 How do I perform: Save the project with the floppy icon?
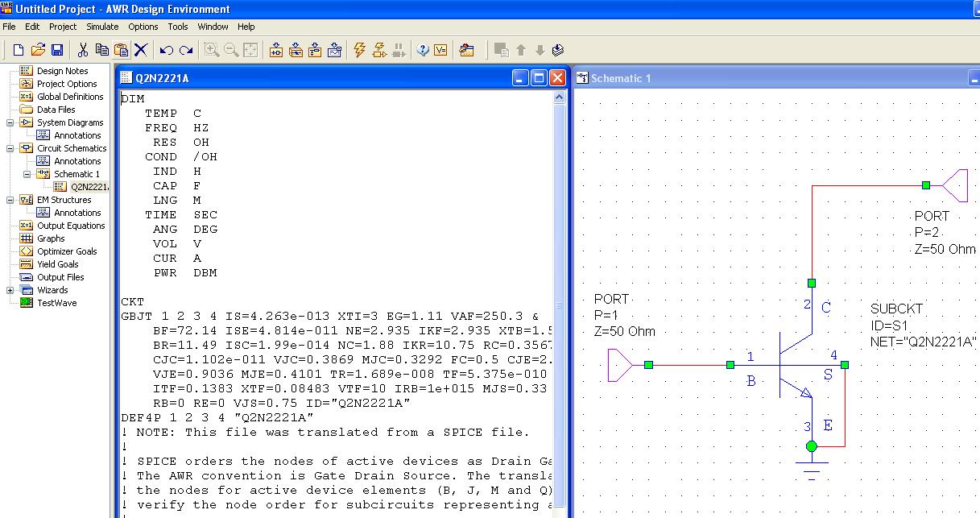coord(57,50)
